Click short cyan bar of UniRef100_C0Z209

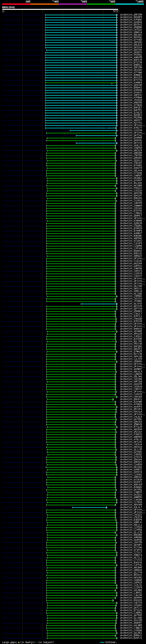(x=94, y=130)
